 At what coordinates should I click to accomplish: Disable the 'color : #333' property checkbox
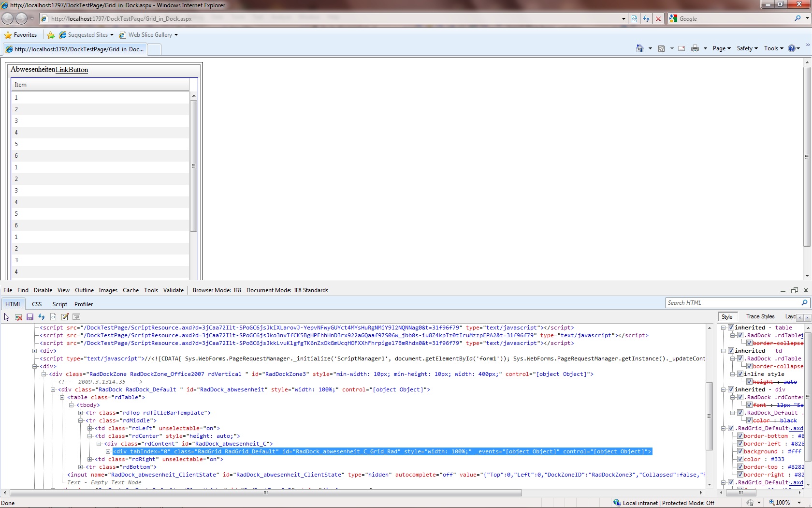tap(740, 459)
